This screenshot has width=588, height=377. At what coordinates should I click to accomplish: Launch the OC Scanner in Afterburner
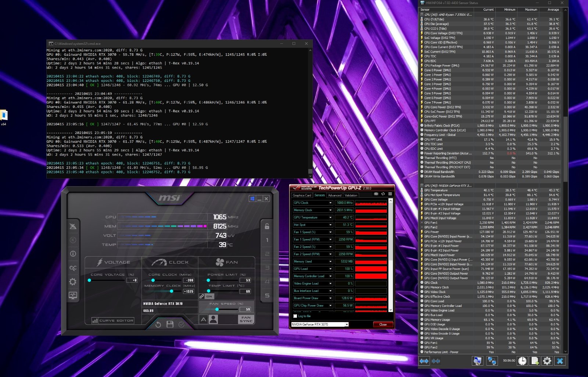(x=73, y=268)
